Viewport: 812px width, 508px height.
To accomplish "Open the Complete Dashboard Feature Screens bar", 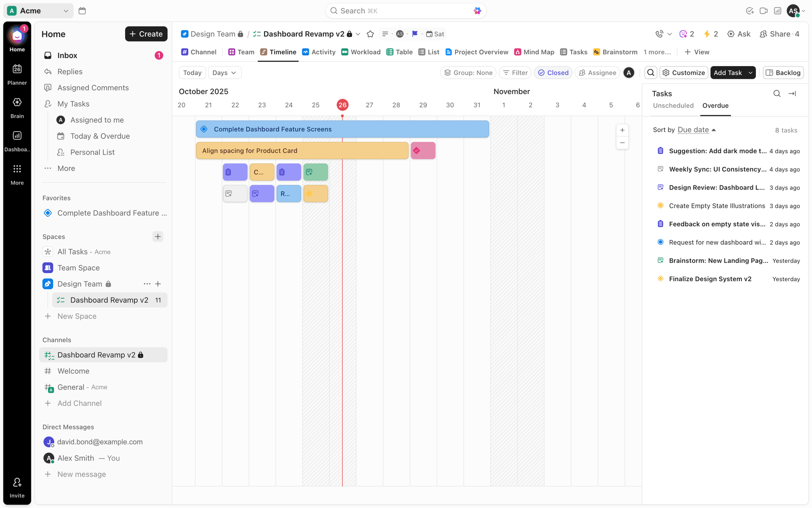I will click(x=343, y=129).
